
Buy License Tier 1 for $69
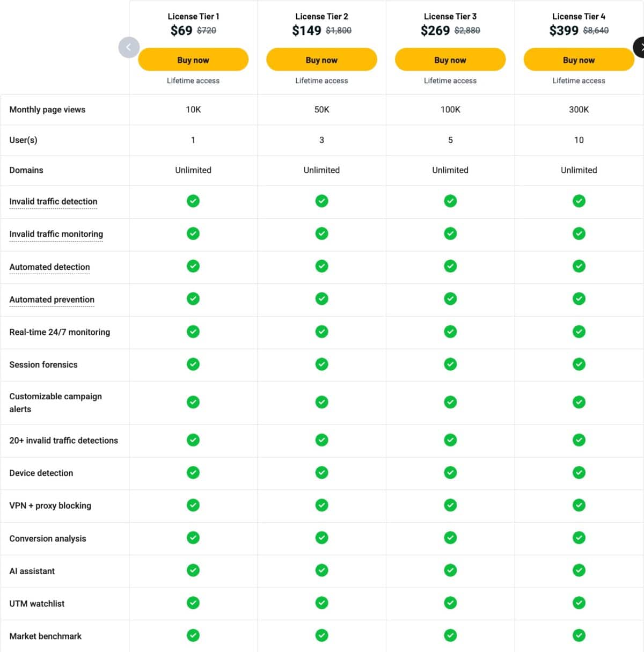pos(193,60)
